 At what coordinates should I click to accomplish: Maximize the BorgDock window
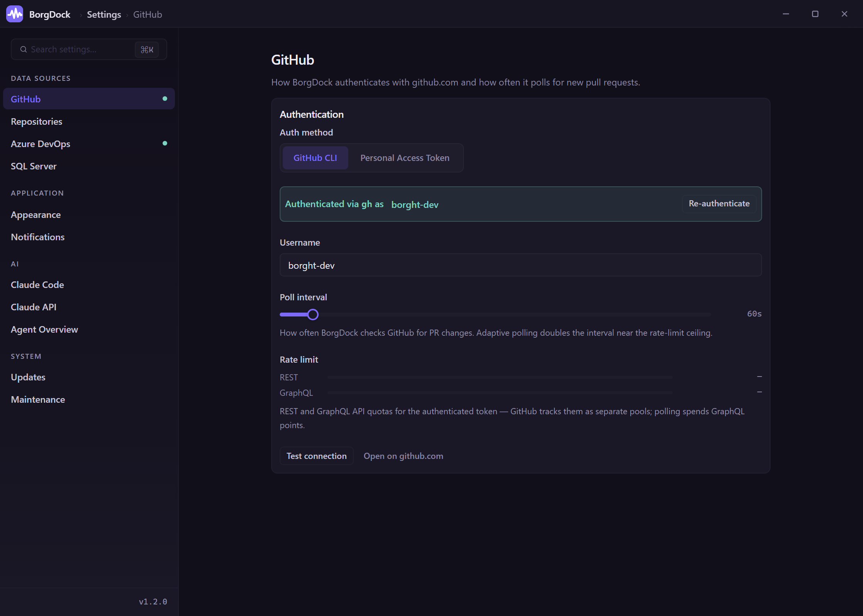(x=815, y=14)
